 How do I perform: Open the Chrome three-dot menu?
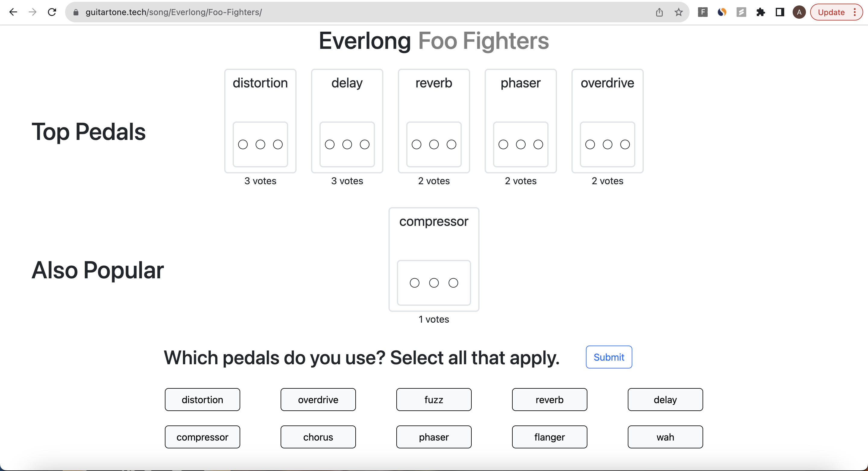click(855, 12)
